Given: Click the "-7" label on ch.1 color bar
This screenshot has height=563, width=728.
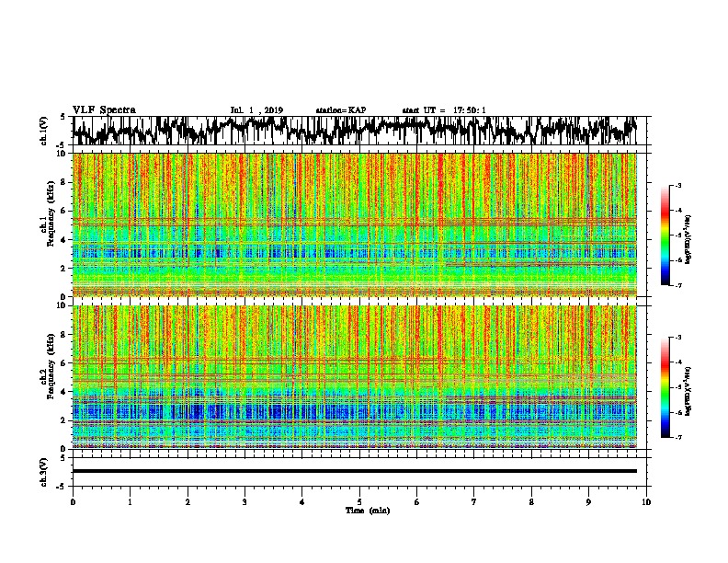Looking at the screenshot, I should [x=678, y=285].
